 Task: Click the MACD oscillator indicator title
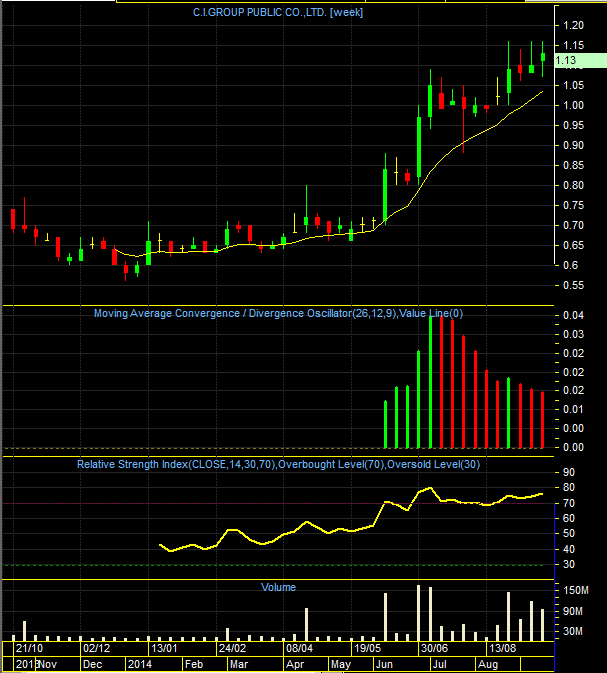coord(278,313)
